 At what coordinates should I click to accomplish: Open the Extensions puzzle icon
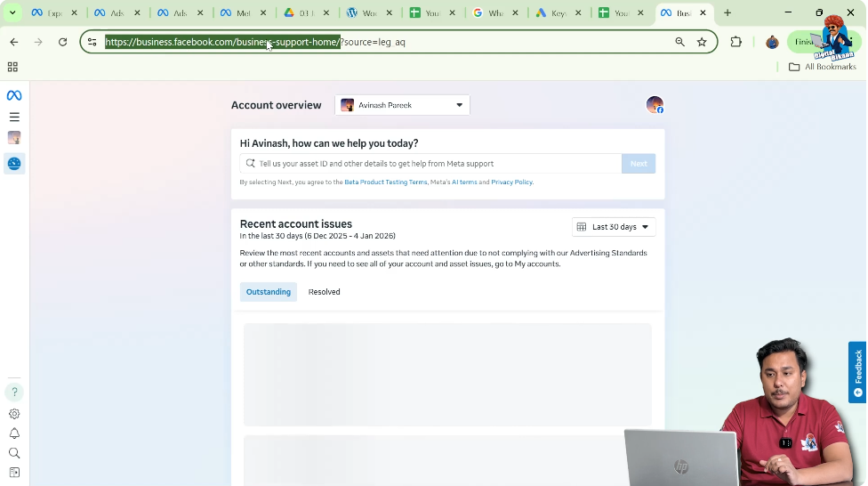(735, 42)
